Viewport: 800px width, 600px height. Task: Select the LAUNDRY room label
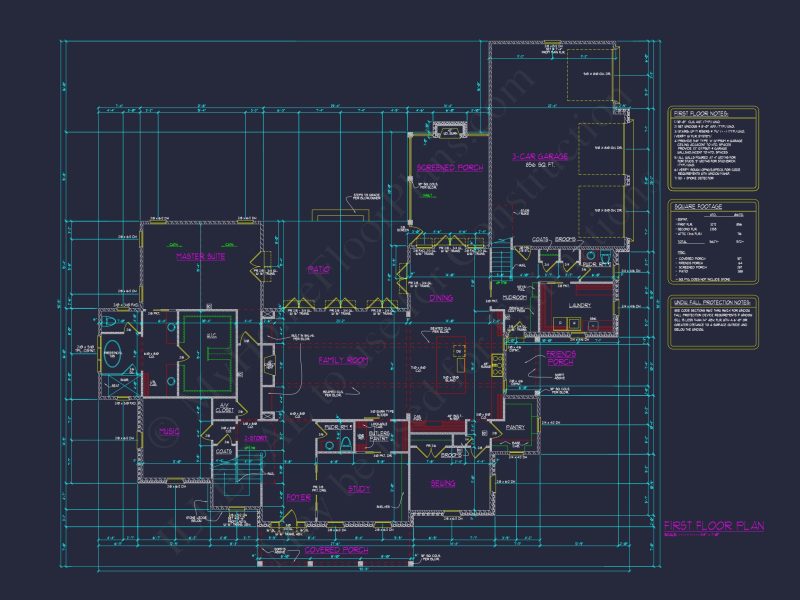click(580, 305)
